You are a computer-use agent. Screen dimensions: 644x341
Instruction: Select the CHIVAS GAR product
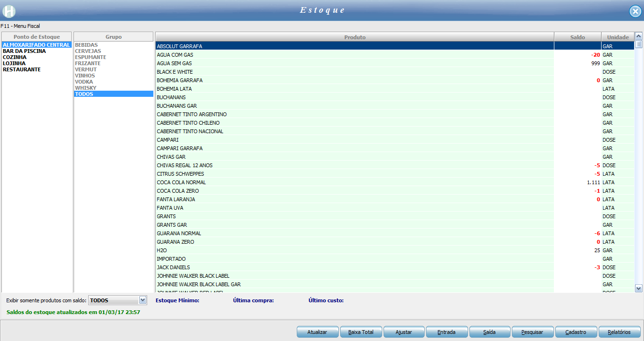point(395,157)
